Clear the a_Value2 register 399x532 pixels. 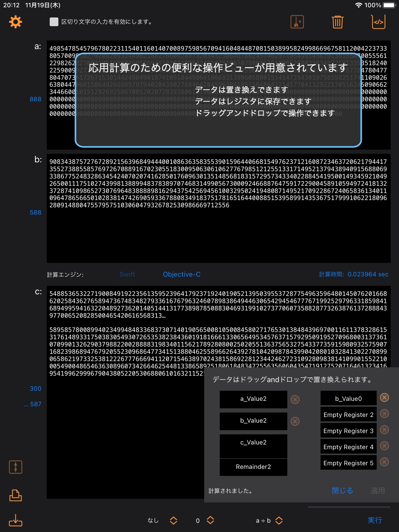295,399
